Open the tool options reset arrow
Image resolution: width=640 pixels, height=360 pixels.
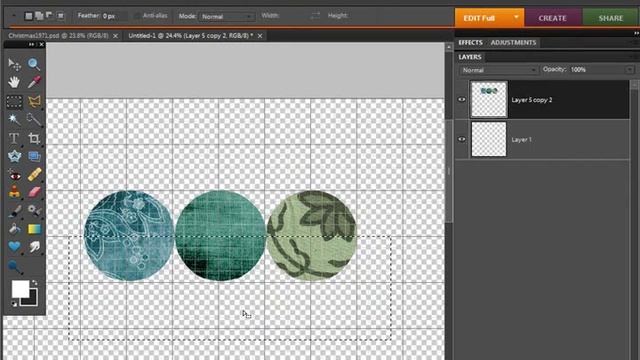pyautogui.click(x=13, y=16)
